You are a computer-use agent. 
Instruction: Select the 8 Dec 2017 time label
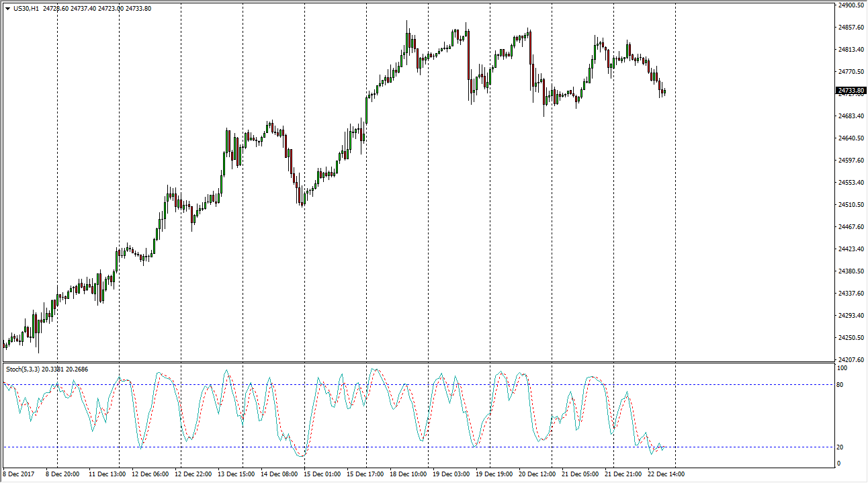[19, 474]
